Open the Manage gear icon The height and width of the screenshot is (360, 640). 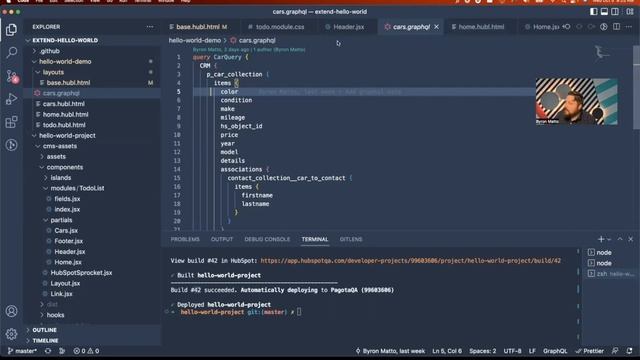point(11,334)
